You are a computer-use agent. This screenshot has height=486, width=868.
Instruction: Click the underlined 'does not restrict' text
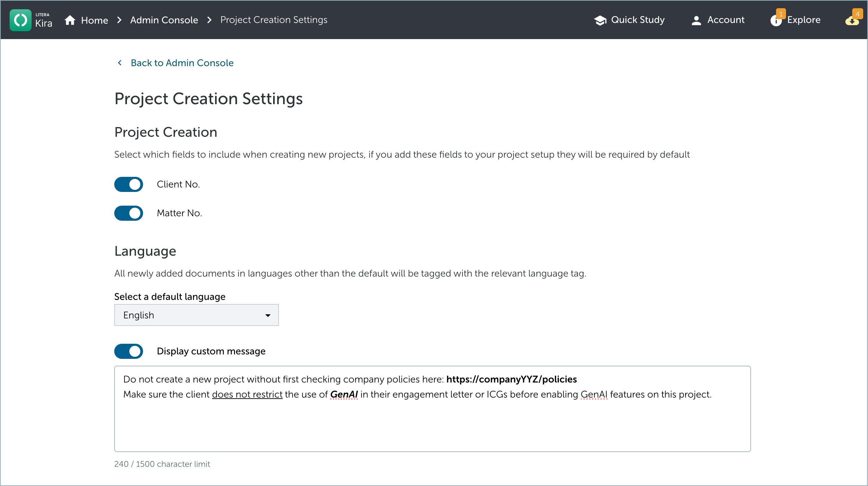point(247,394)
